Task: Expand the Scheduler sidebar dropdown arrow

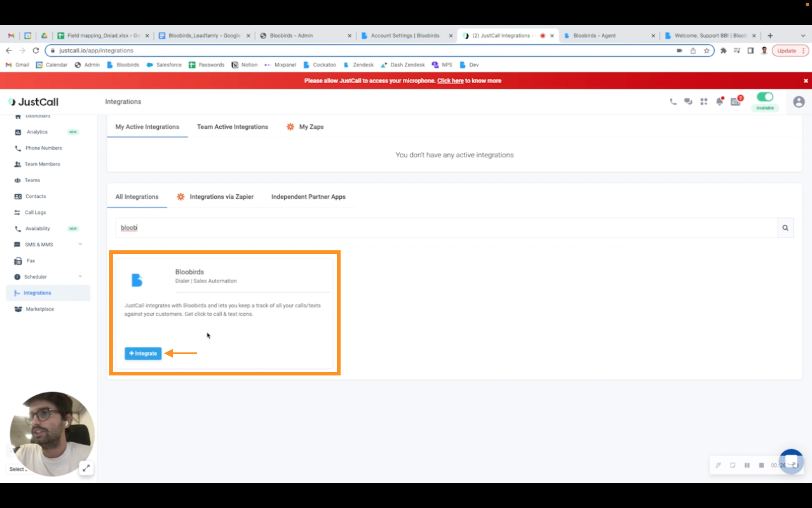Action: point(80,277)
